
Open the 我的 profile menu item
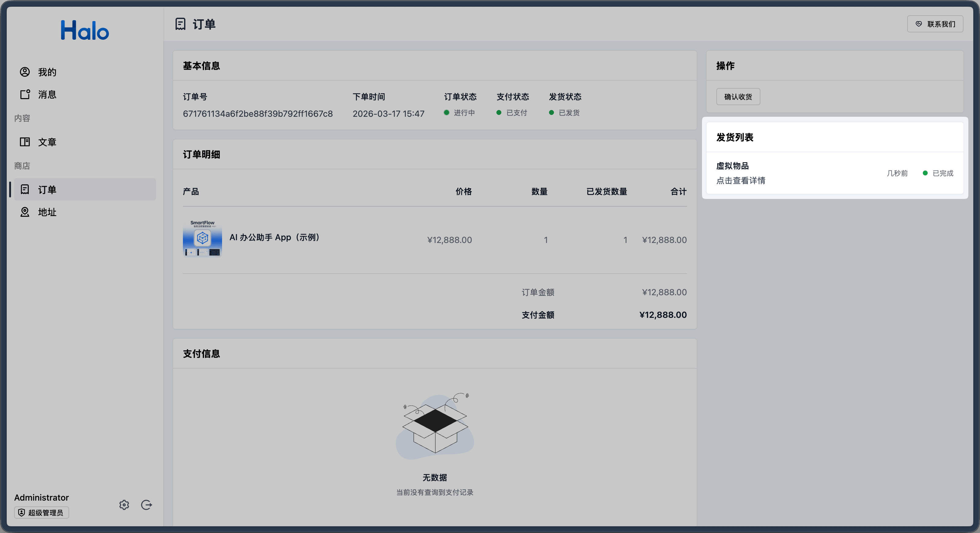coord(47,72)
